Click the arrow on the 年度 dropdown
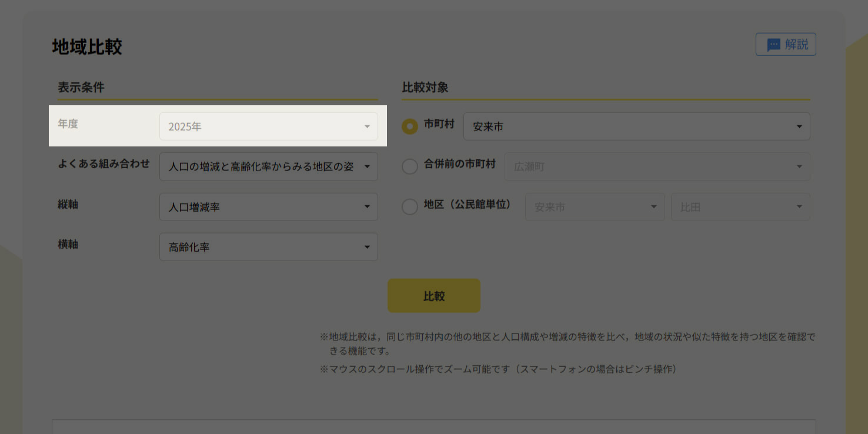 click(x=367, y=126)
